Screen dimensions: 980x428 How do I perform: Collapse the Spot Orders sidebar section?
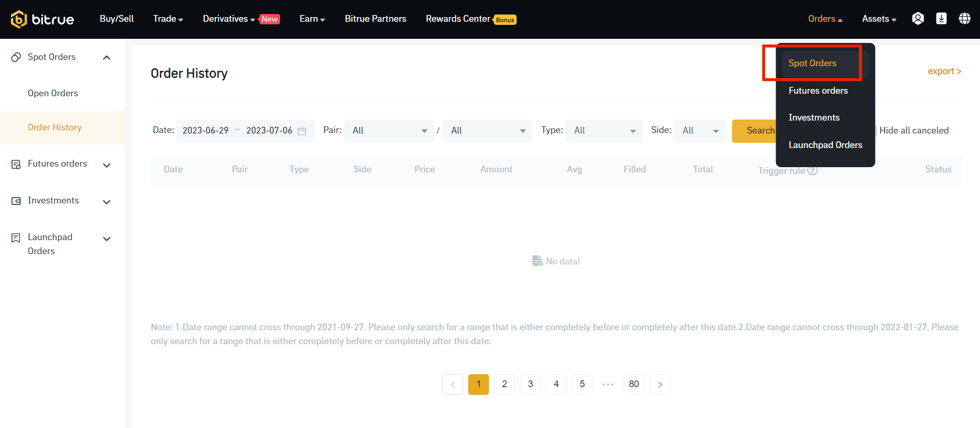pyautogui.click(x=107, y=57)
